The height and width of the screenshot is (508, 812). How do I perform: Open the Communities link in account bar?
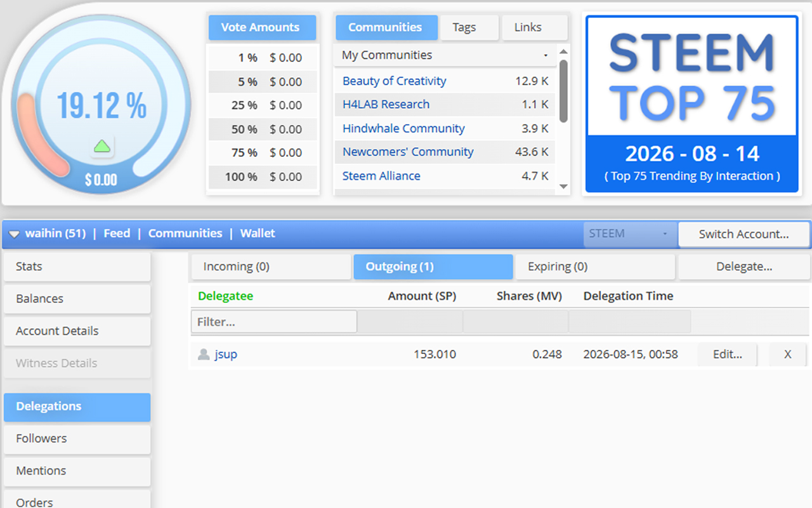(185, 233)
